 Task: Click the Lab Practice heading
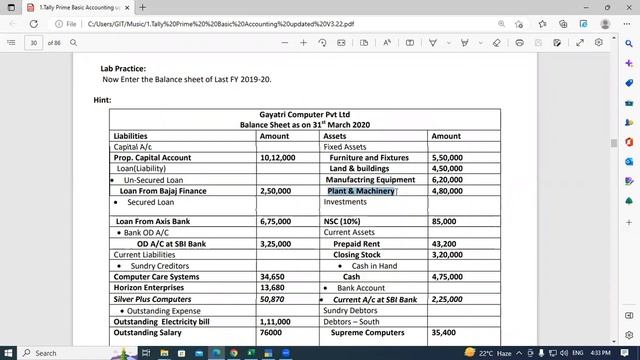[123, 69]
